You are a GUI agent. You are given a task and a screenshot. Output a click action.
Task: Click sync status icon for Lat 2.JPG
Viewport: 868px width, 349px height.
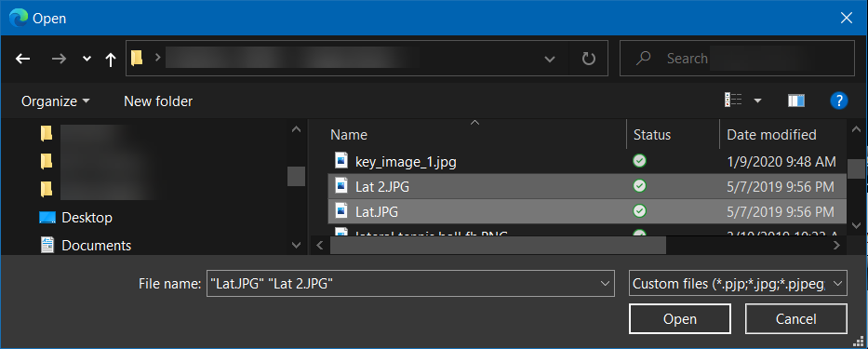point(639,186)
